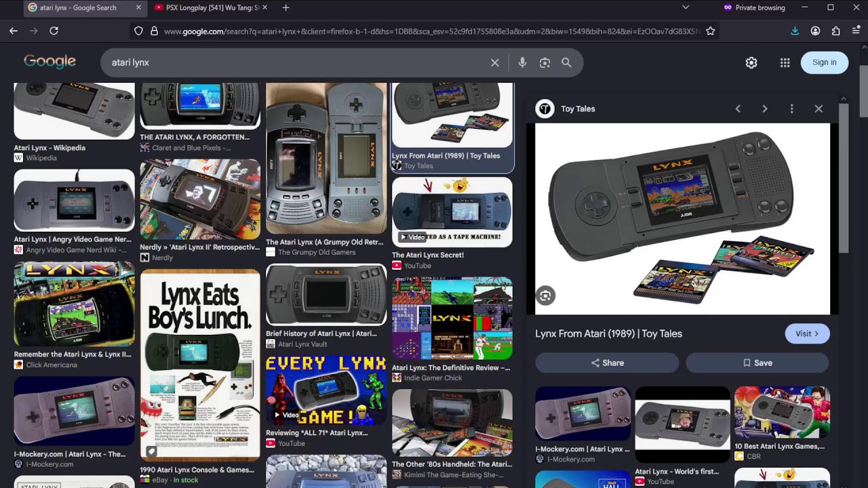Open the Firefox downloads panel
Viewport: 868px width, 488px height.
coord(795,30)
